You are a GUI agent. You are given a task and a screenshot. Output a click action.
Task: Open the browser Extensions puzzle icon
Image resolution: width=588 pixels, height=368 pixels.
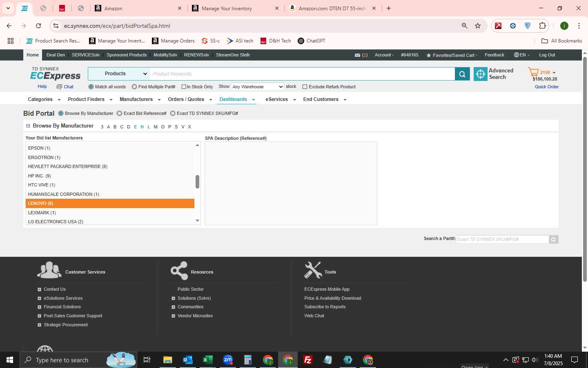(x=542, y=26)
